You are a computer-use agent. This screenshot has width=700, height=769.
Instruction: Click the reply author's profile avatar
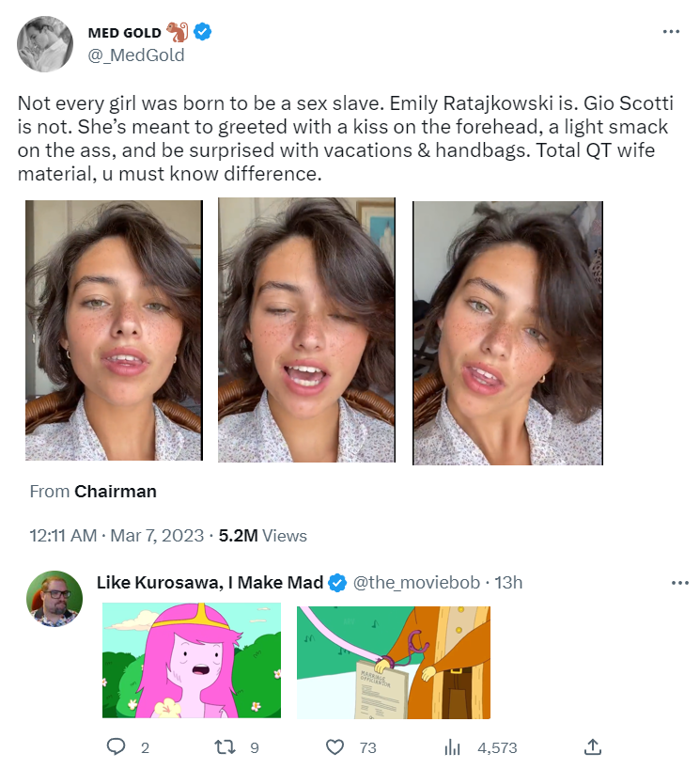coord(54,599)
